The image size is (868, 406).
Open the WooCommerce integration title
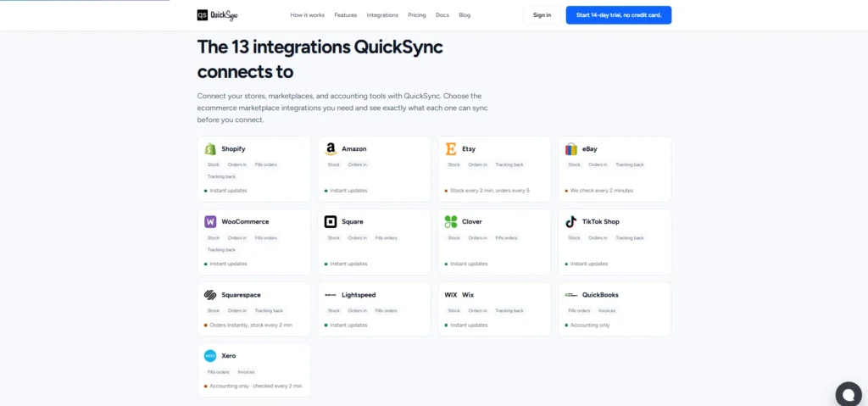(245, 221)
